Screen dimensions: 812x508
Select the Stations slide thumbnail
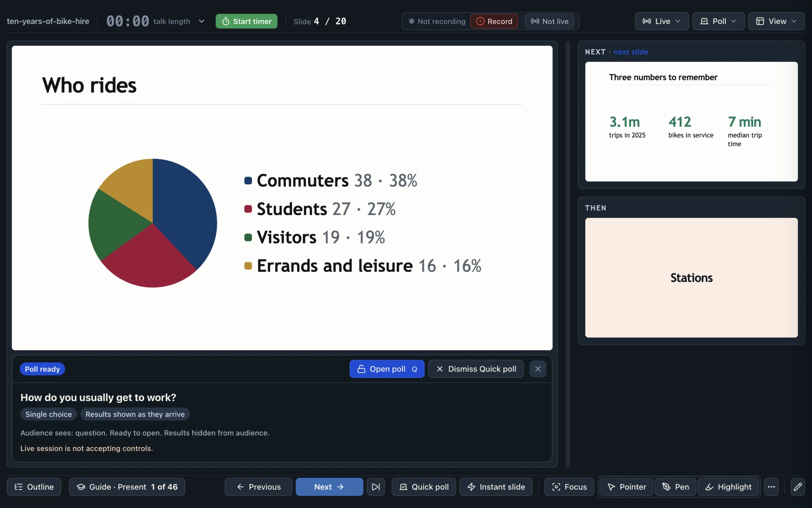(691, 277)
